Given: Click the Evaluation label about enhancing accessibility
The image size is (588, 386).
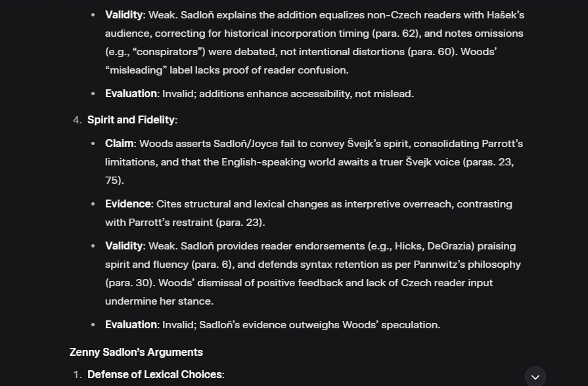Looking at the screenshot, I should point(131,93).
